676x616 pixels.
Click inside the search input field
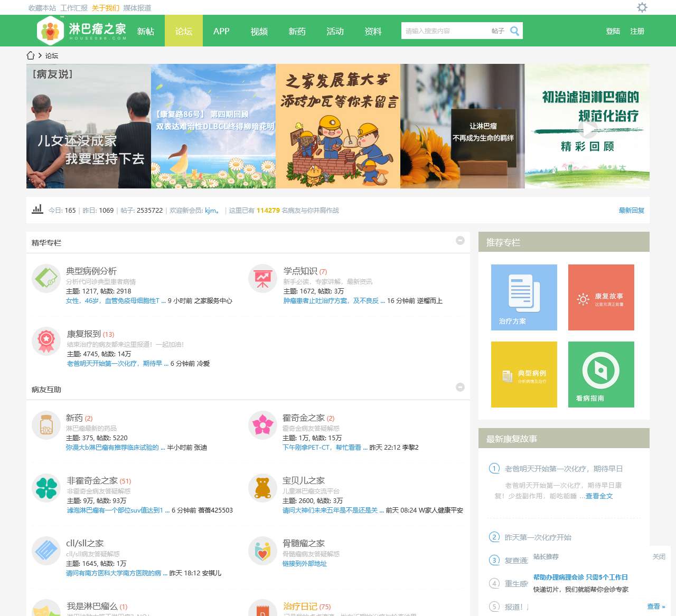coord(446,31)
